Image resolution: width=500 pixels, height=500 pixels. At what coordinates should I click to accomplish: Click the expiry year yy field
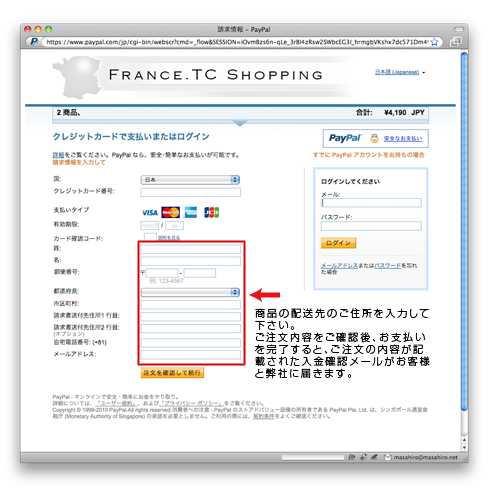[x=174, y=226]
